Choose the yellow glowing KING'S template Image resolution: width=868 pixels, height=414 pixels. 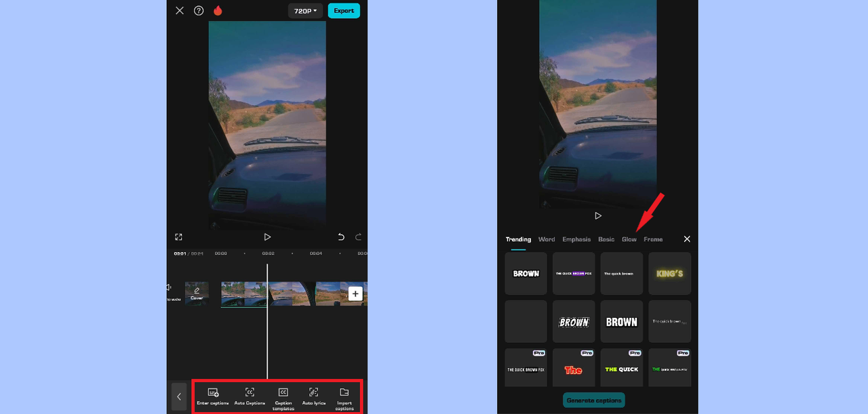click(670, 274)
